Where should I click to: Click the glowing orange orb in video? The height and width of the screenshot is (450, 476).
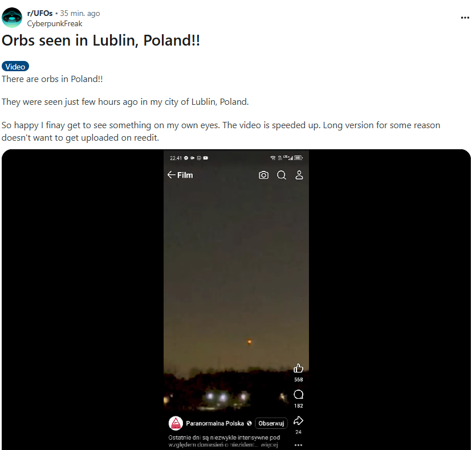[249, 342]
